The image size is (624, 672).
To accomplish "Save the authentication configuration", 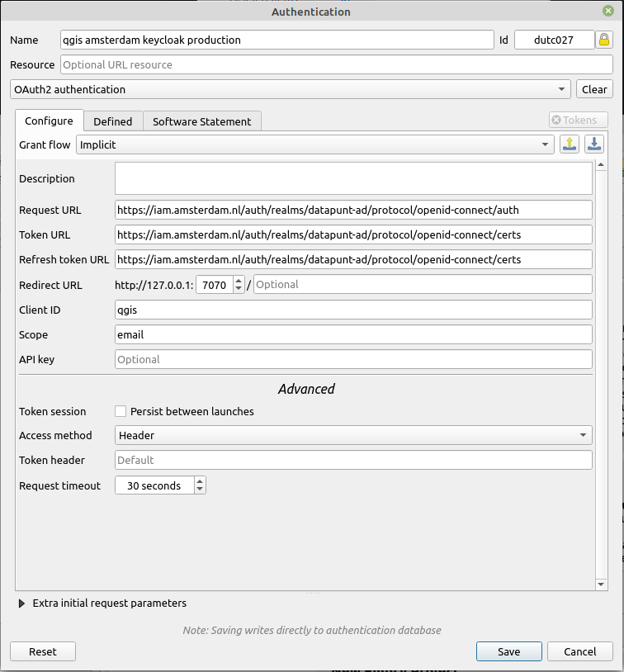I will pyautogui.click(x=508, y=651).
